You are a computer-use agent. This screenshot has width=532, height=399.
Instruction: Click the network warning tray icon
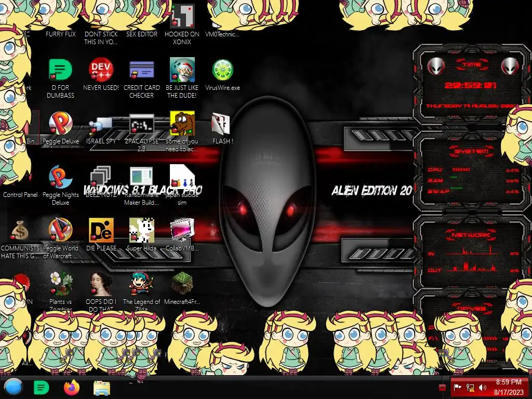click(x=470, y=388)
